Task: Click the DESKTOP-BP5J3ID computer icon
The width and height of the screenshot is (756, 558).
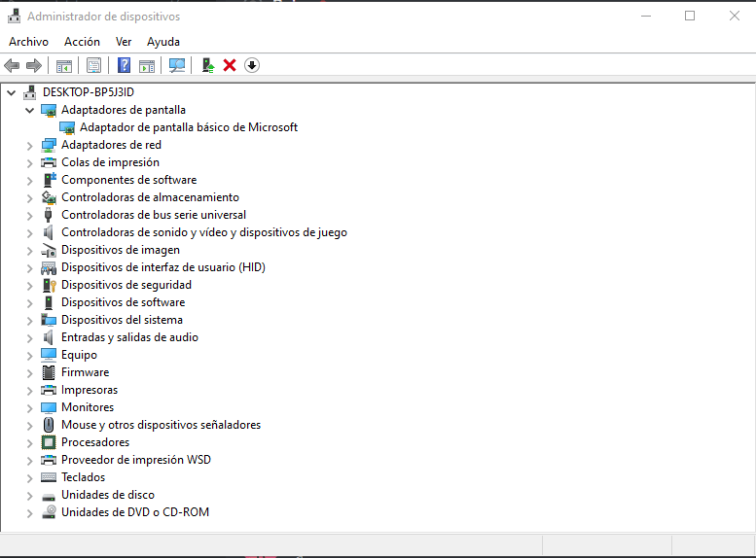Action: (x=30, y=92)
